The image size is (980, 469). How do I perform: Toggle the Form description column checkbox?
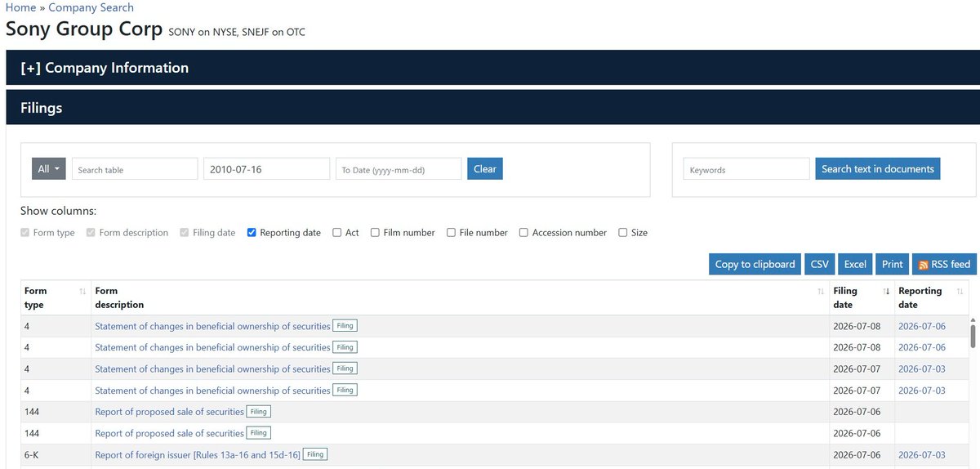91,233
